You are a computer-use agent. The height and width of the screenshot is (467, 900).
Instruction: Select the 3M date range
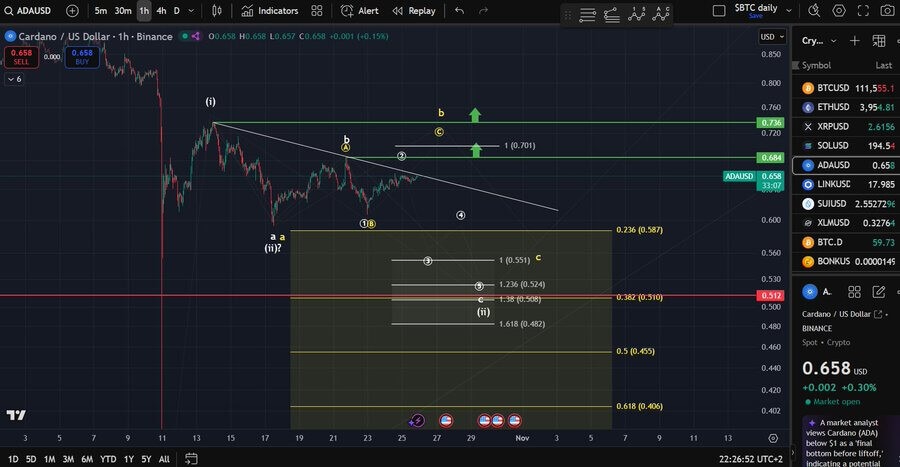click(x=68, y=459)
